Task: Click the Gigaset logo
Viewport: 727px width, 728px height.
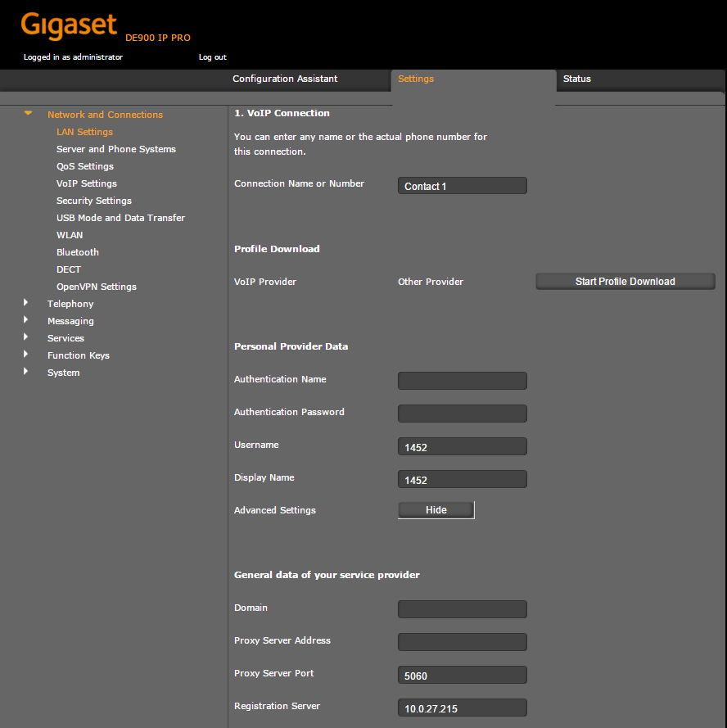Action: [x=69, y=26]
